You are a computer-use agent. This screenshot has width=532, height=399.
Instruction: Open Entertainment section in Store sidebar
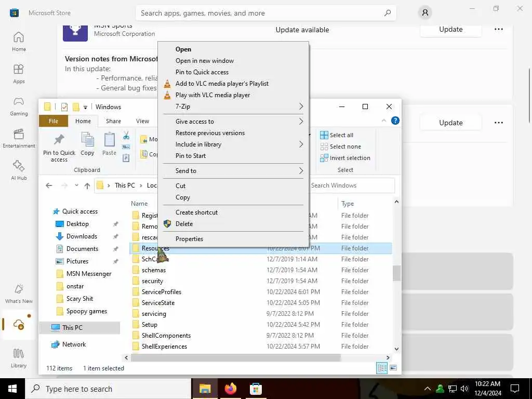[19, 138]
